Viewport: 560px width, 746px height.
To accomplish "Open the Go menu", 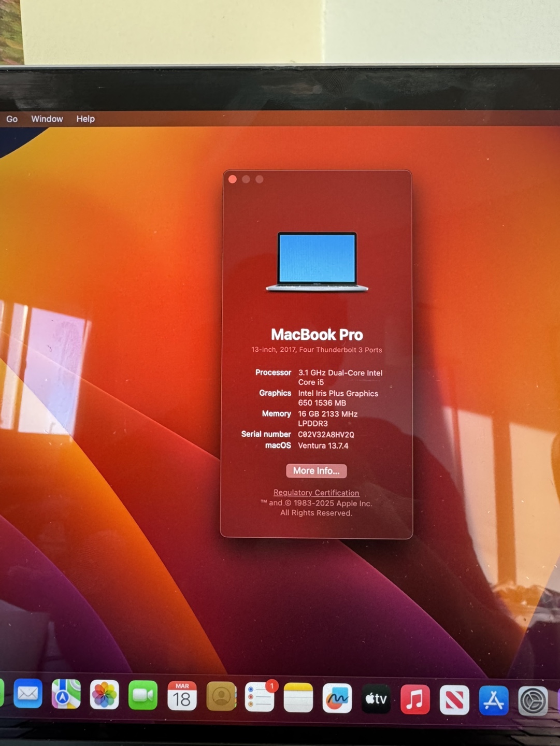I will pyautogui.click(x=12, y=119).
